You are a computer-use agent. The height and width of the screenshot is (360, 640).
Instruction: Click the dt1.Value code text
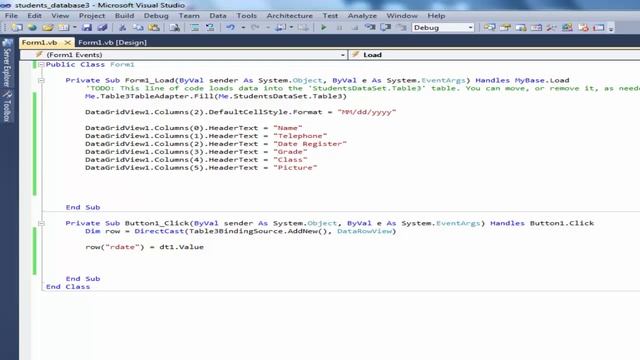coord(181,247)
